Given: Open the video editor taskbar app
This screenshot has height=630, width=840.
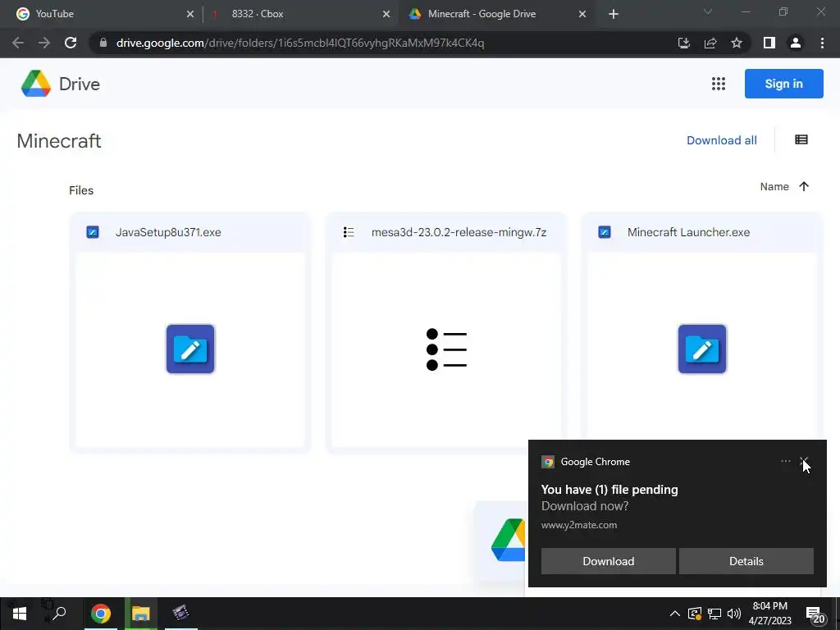Looking at the screenshot, I should point(181,614).
